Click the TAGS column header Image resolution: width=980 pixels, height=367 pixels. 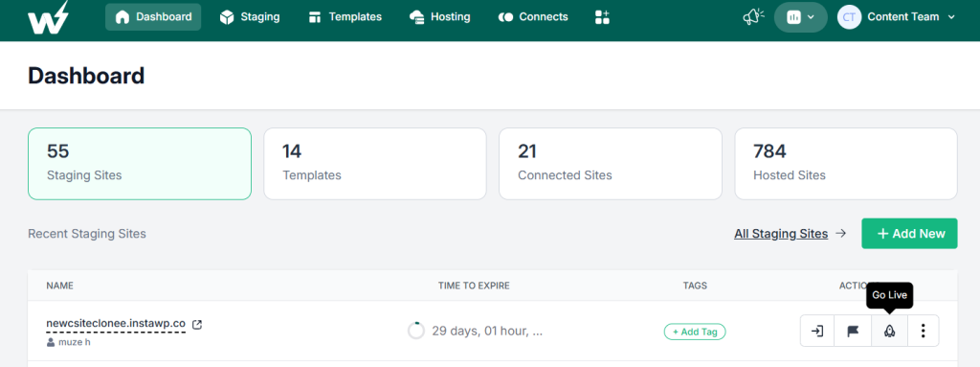point(695,286)
